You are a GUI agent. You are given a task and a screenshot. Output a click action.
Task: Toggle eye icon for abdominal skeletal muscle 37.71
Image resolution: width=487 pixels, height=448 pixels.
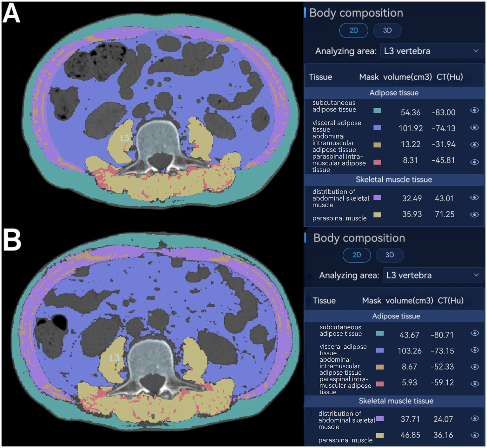coord(475,418)
